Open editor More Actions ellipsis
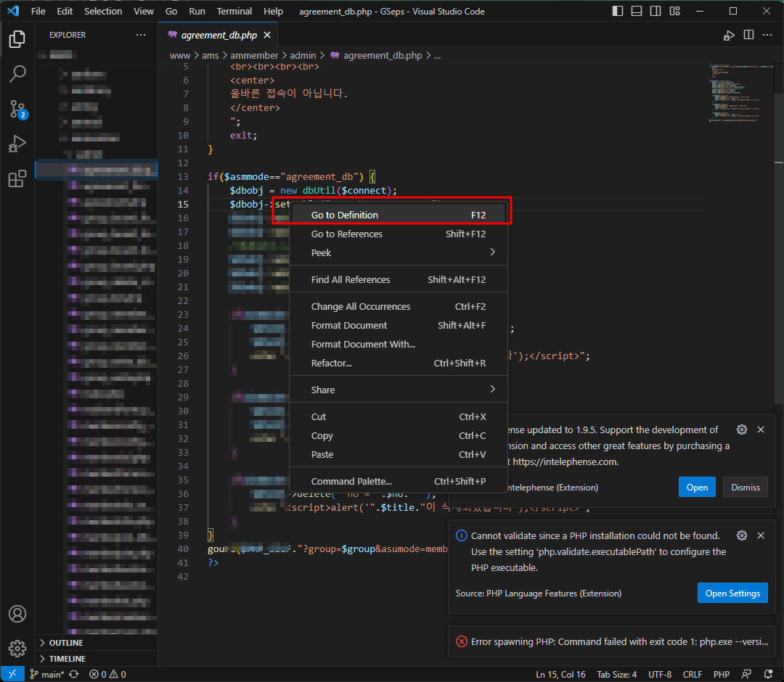Screen dimensions: 784x682 pyautogui.click(x=767, y=35)
